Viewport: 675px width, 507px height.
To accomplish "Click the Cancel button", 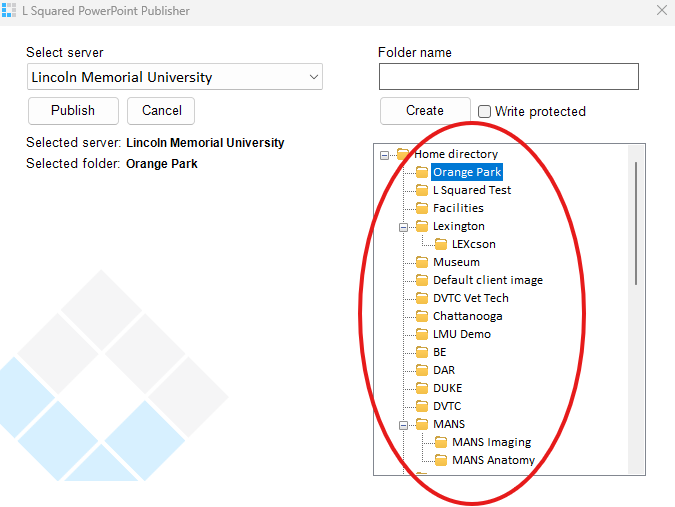I will (161, 111).
